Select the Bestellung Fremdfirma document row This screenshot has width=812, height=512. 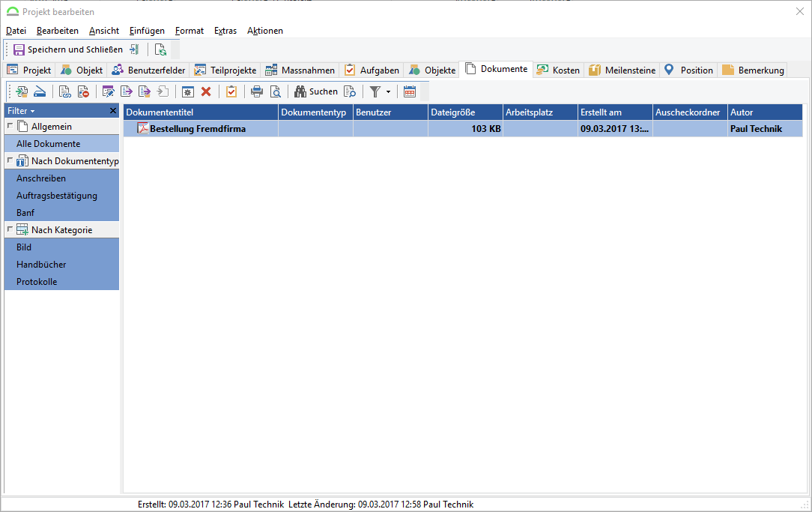click(463, 128)
